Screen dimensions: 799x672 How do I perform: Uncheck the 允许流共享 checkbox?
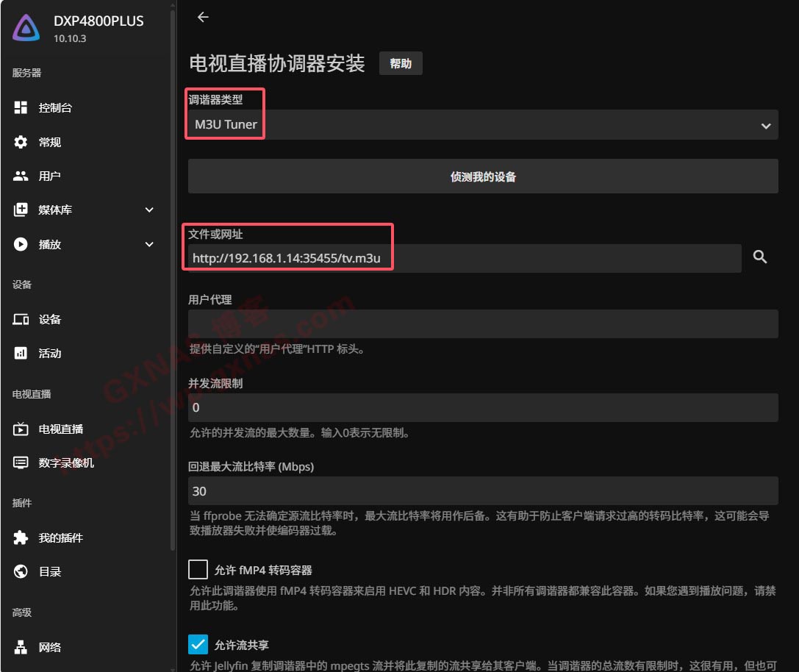198,645
